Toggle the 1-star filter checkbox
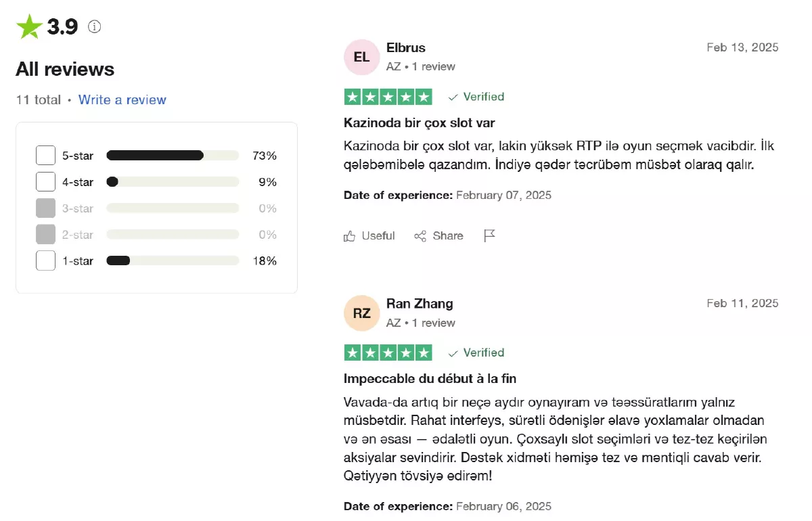The height and width of the screenshot is (521, 812). point(45,260)
